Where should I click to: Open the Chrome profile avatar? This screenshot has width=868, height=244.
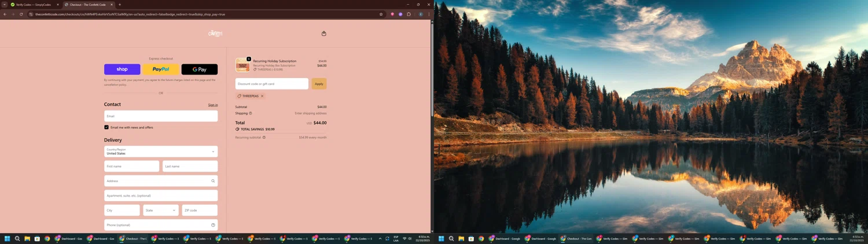(x=421, y=14)
